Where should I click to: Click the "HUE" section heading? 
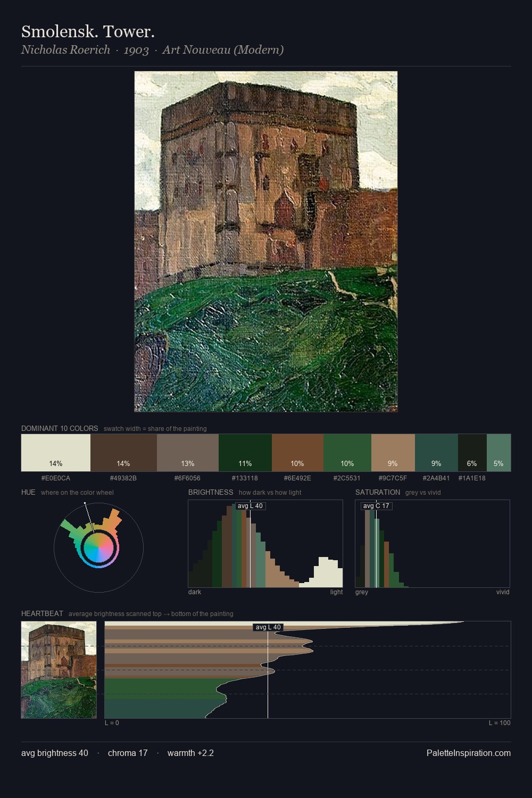pos(28,492)
